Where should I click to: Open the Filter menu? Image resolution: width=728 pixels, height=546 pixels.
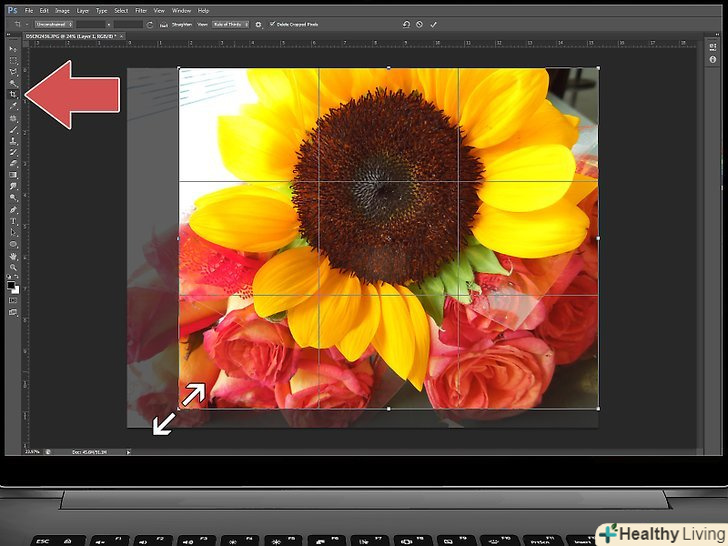[x=139, y=10]
